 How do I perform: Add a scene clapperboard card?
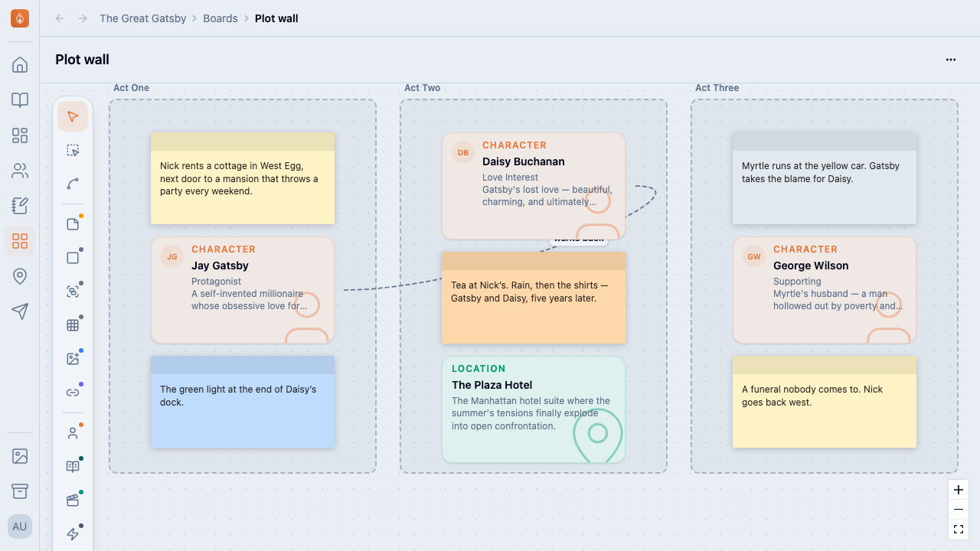pos(73,500)
